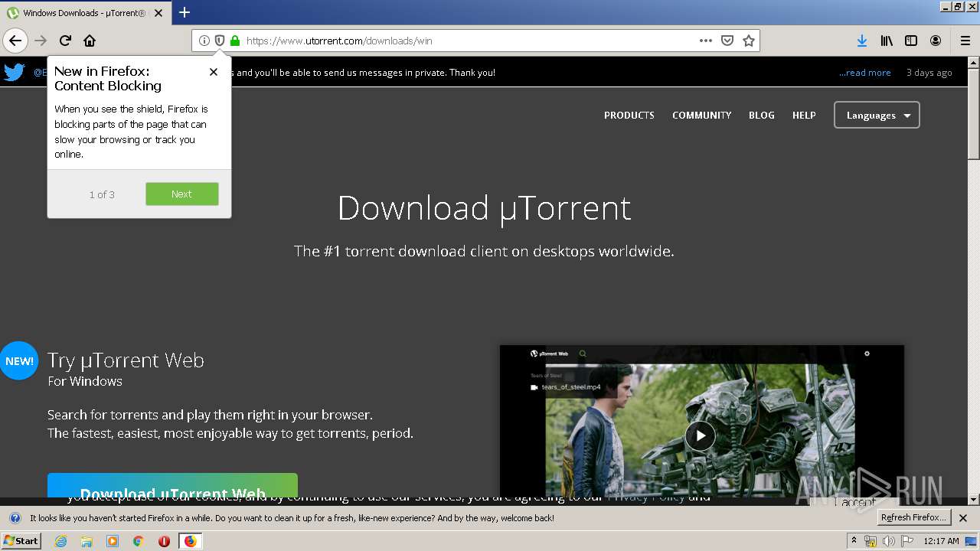Open the Library bookshelf icon

pos(887,41)
